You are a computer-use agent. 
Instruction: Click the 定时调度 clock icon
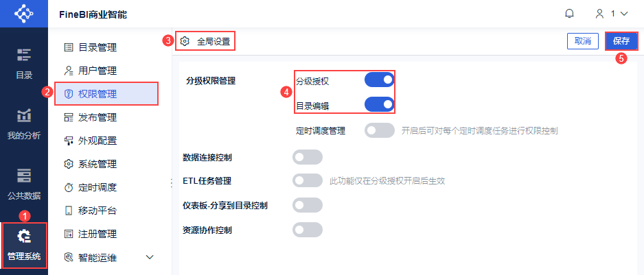pyautogui.click(x=69, y=187)
